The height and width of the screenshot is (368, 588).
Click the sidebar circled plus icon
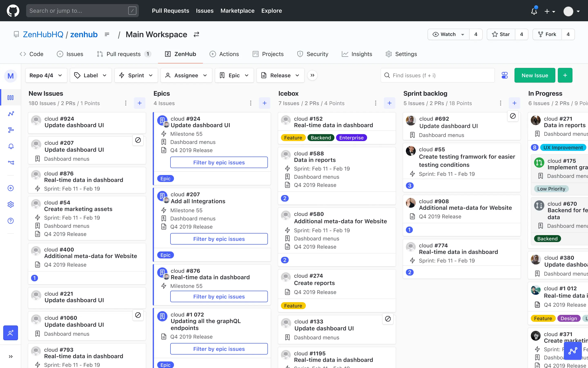pos(11,188)
